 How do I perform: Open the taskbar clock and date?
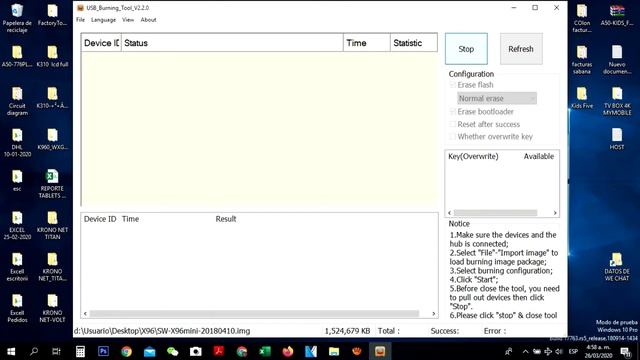pos(598,351)
